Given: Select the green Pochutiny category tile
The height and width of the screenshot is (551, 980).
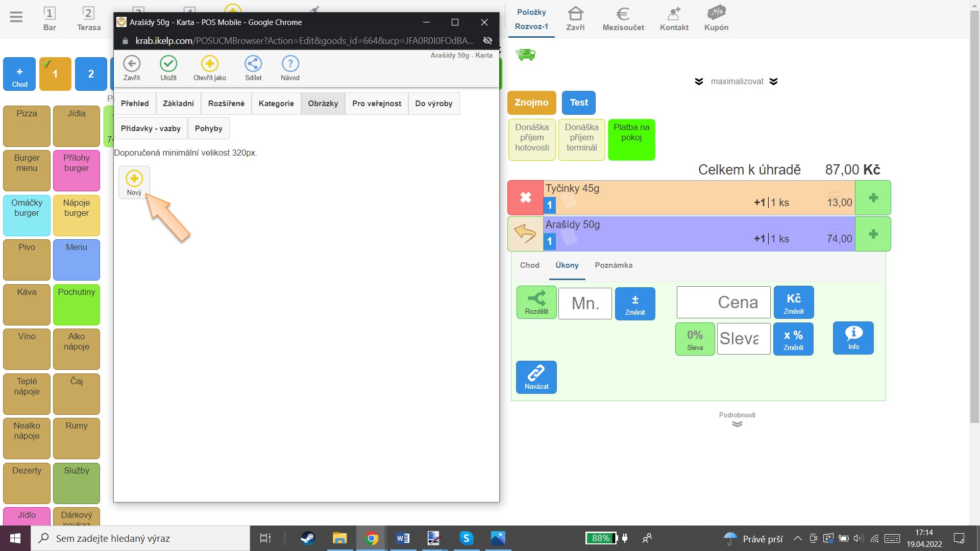Looking at the screenshot, I should (x=77, y=305).
